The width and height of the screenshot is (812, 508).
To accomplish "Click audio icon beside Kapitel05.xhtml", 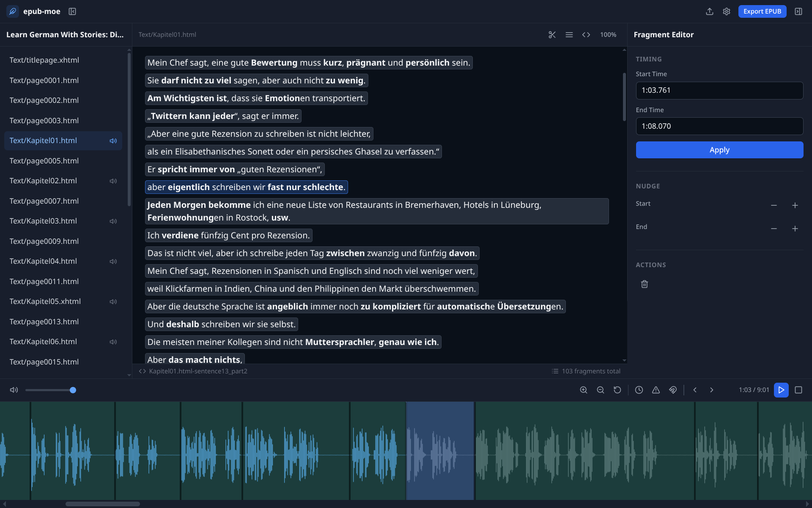I will (x=113, y=302).
